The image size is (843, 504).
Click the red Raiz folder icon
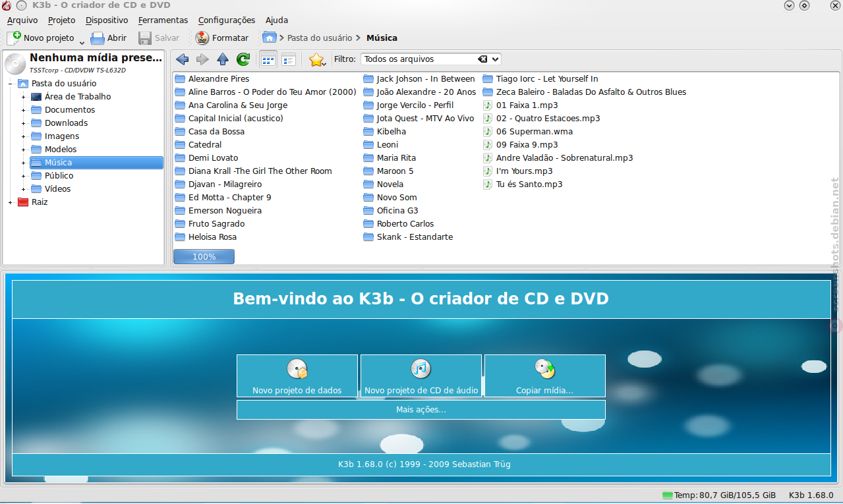[x=23, y=202]
